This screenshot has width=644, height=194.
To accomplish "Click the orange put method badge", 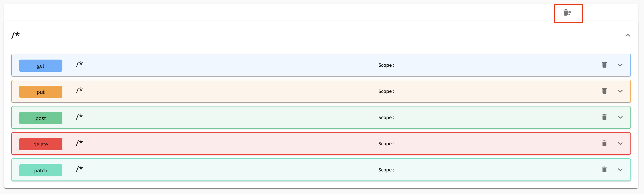I will [40, 92].
